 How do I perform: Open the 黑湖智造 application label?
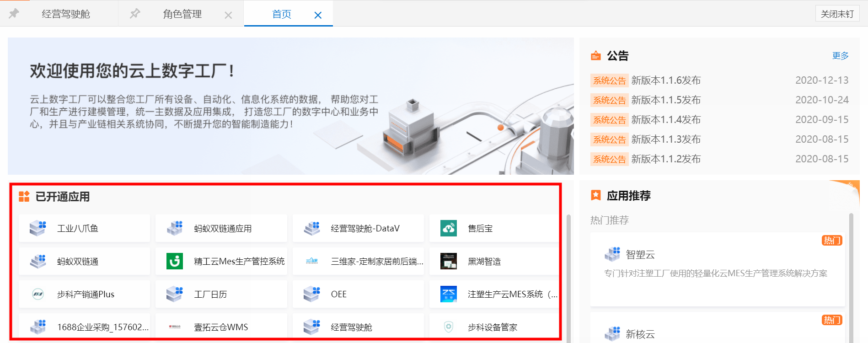tap(484, 261)
